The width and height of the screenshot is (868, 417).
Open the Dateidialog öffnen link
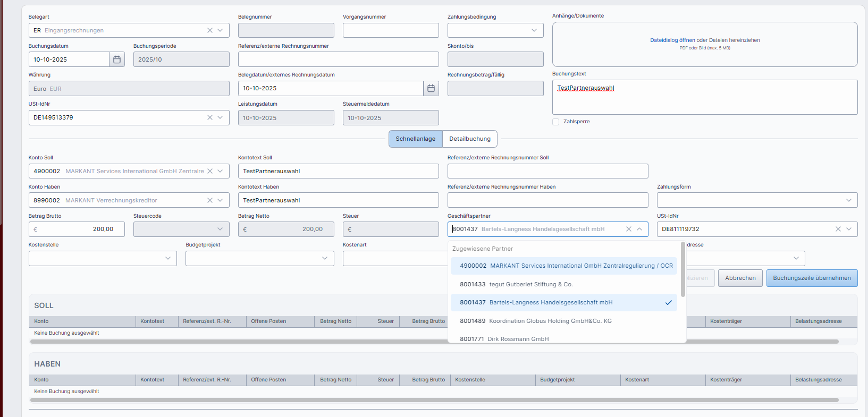(x=672, y=40)
